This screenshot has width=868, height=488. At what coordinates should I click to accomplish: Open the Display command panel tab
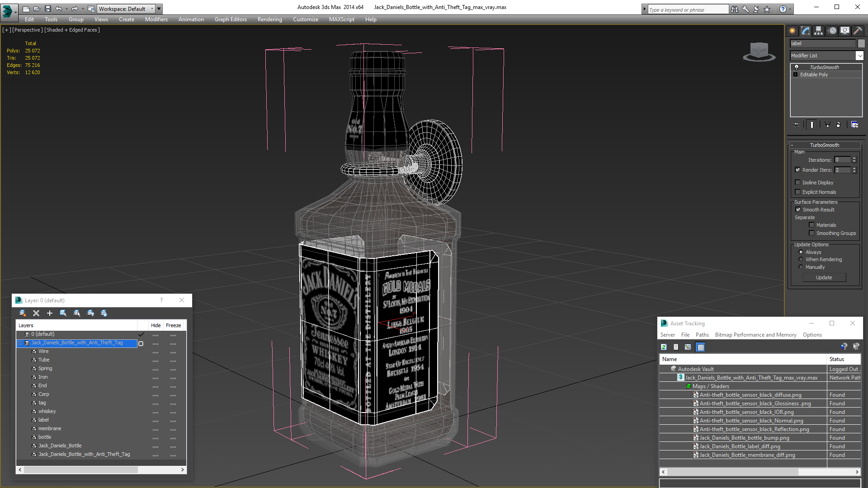pos(844,31)
